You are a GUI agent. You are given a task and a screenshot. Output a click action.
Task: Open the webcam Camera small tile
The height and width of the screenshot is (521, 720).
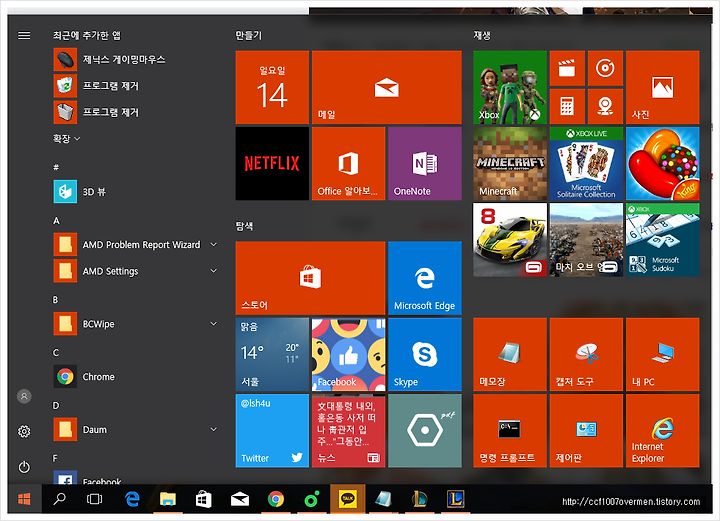[x=605, y=106]
